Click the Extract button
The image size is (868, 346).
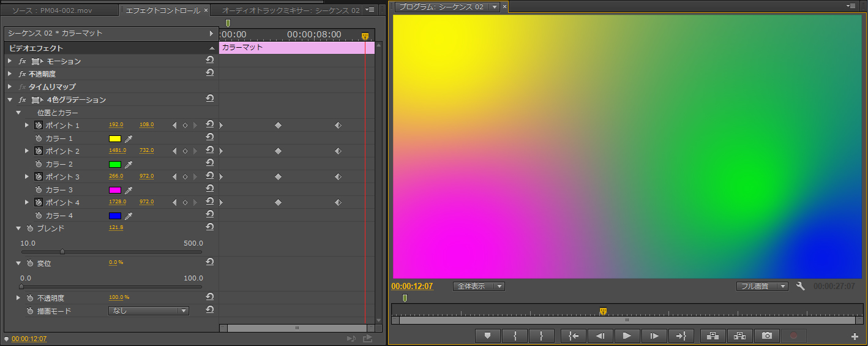click(x=739, y=336)
